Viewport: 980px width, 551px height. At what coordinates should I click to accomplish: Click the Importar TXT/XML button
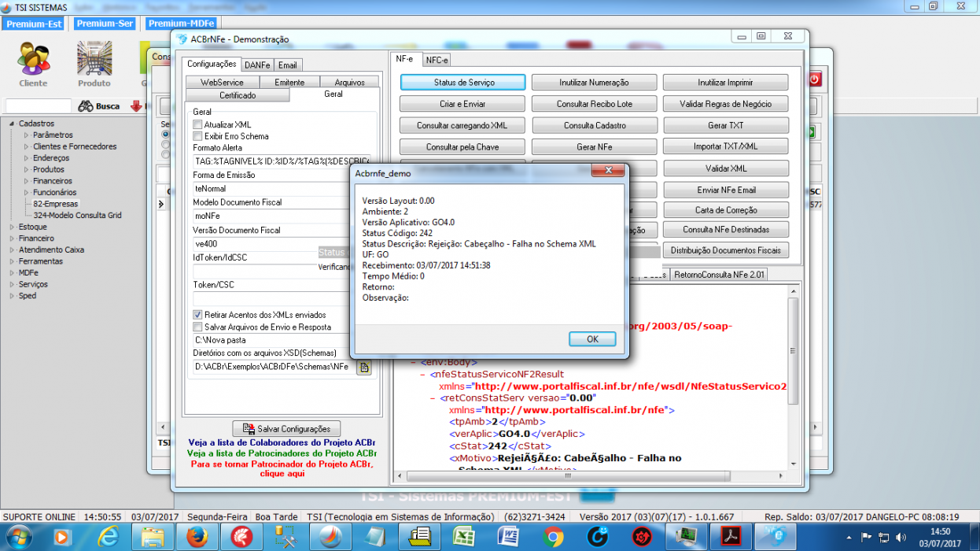(725, 146)
